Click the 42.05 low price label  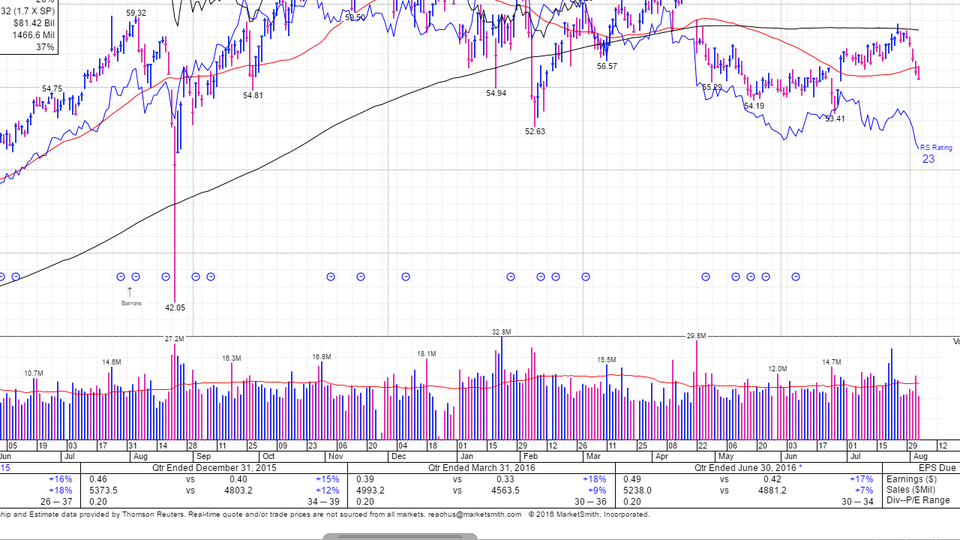point(174,308)
